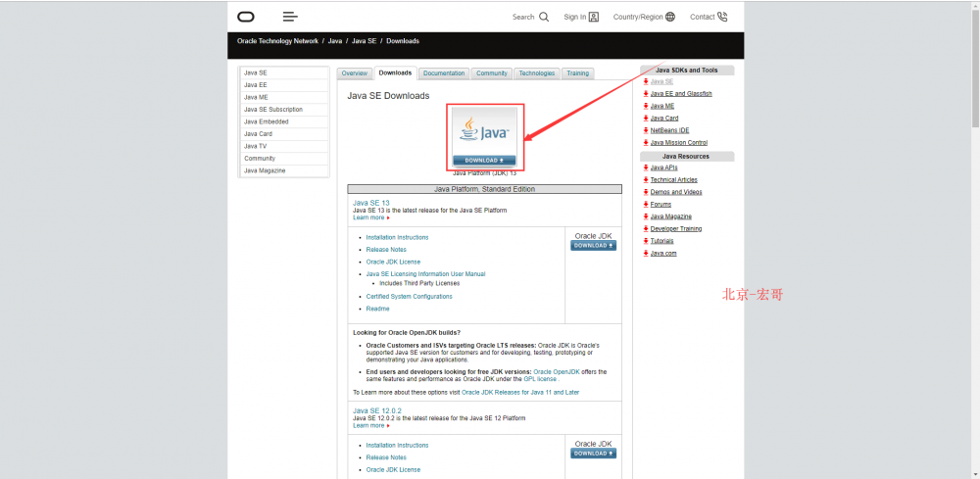This screenshot has width=980, height=479.
Task: Open the Demos and Videos link
Action: point(676,192)
